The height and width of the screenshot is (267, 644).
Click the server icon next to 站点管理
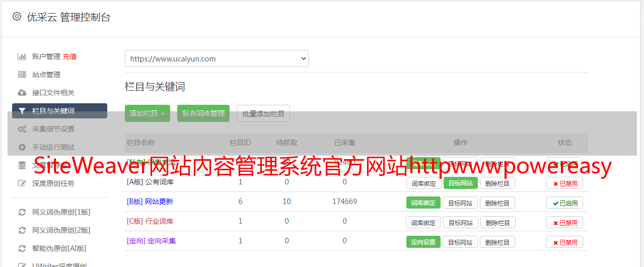pyautogui.click(x=22, y=75)
